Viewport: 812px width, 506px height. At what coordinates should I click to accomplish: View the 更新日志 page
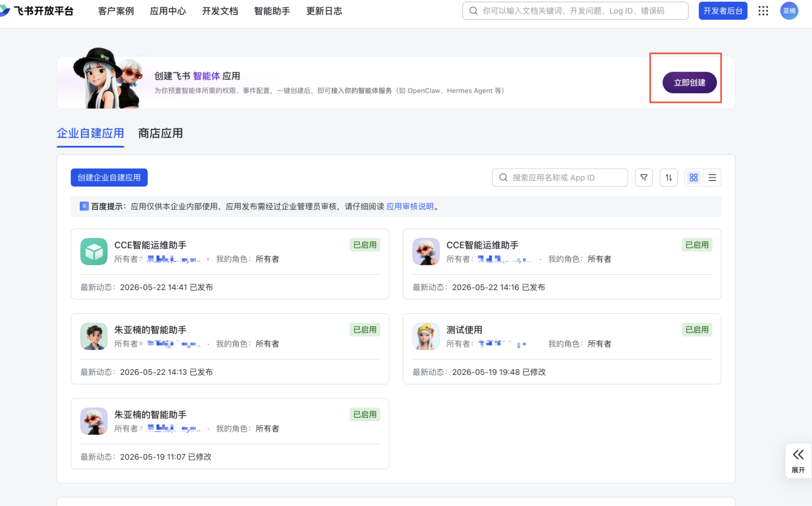click(x=324, y=11)
